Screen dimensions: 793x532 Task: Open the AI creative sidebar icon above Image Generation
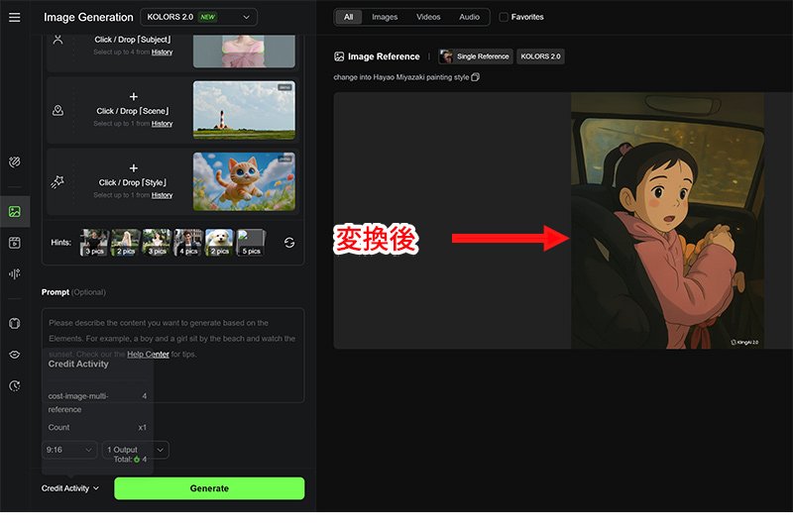[x=15, y=161]
